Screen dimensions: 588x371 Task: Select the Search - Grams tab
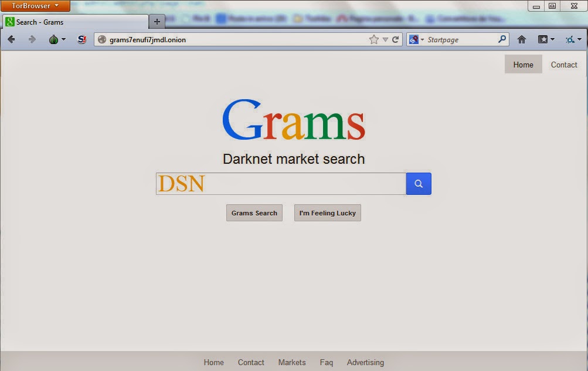tap(75, 22)
